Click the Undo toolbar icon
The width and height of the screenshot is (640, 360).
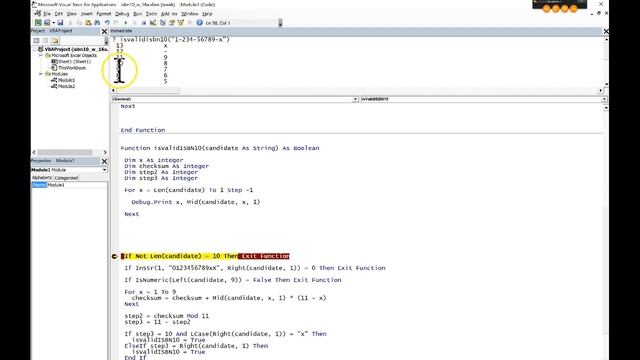pyautogui.click(x=107, y=23)
